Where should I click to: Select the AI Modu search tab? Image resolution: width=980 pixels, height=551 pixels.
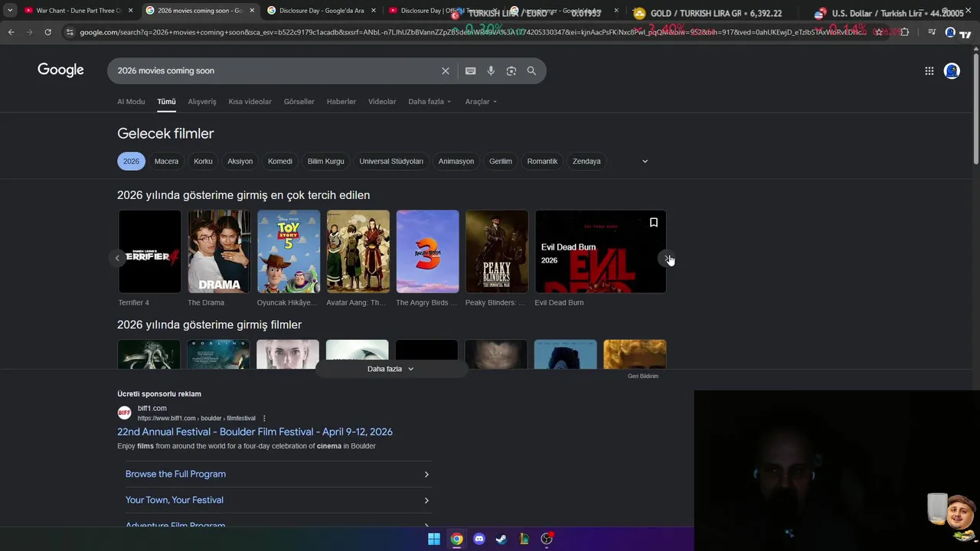[131, 101]
